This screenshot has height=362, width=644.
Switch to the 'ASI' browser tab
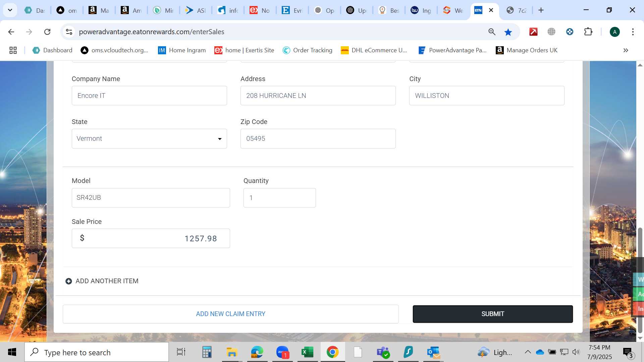pyautogui.click(x=196, y=10)
